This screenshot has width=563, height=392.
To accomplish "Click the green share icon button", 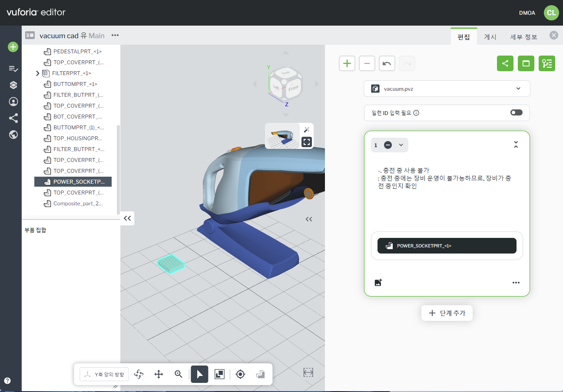I will (505, 63).
